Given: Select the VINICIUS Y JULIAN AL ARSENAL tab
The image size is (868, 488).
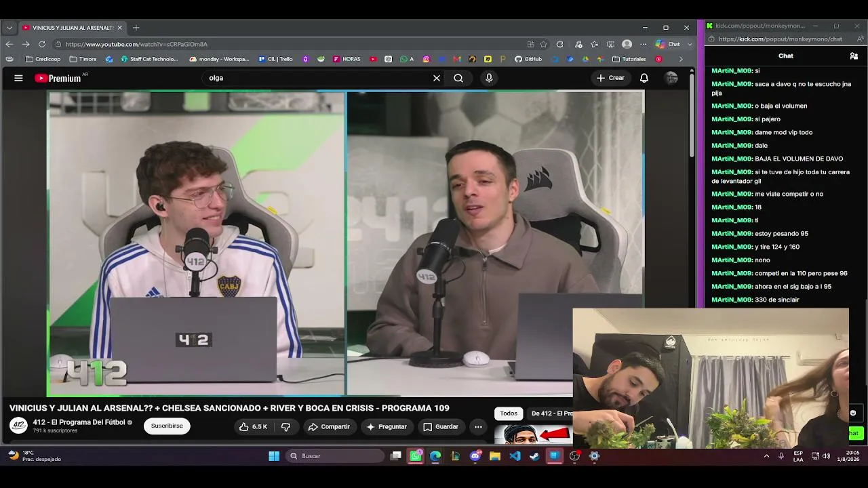Looking at the screenshot, I should point(72,28).
